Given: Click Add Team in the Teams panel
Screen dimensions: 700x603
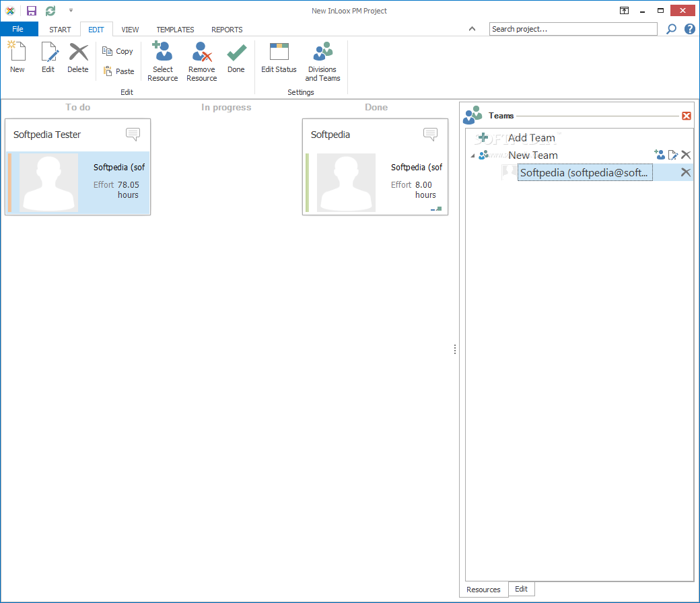Looking at the screenshot, I should tap(531, 138).
